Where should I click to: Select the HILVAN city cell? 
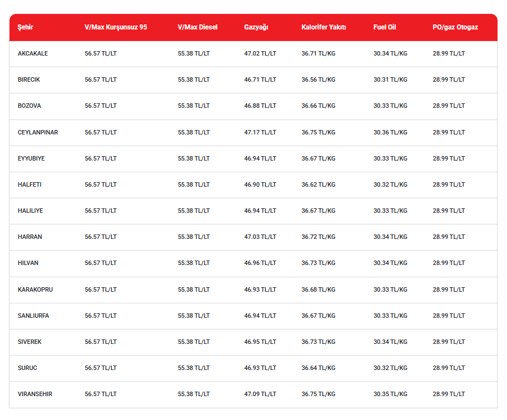(x=28, y=263)
